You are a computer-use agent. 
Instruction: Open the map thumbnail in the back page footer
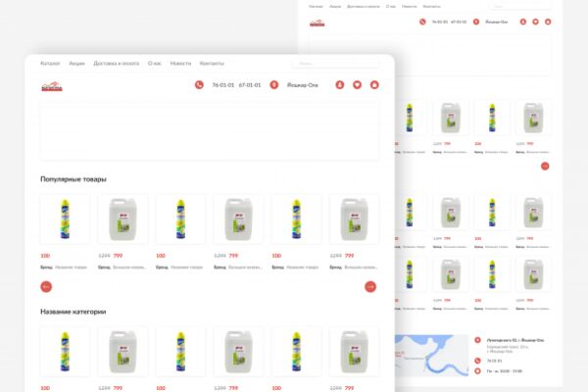coord(431,355)
